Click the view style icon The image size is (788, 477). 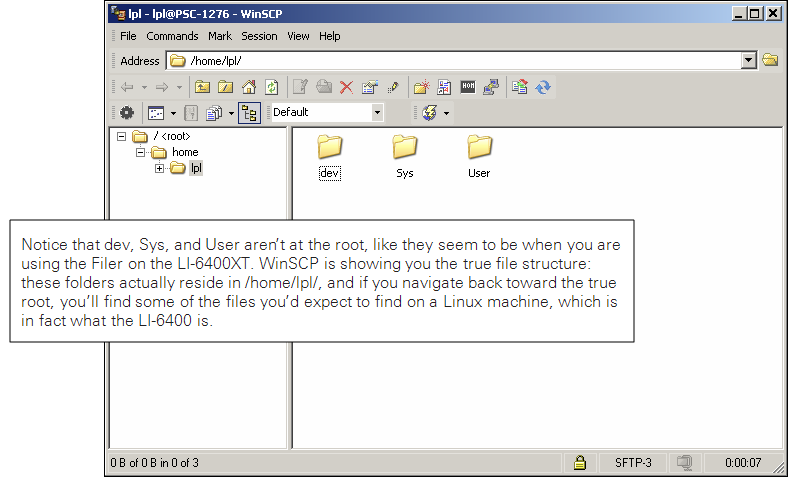[x=156, y=113]
